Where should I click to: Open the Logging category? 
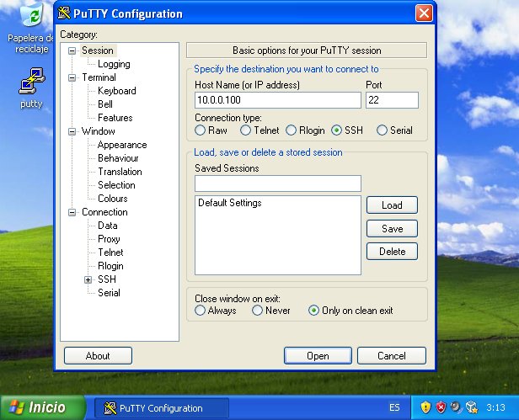[114, 64]
